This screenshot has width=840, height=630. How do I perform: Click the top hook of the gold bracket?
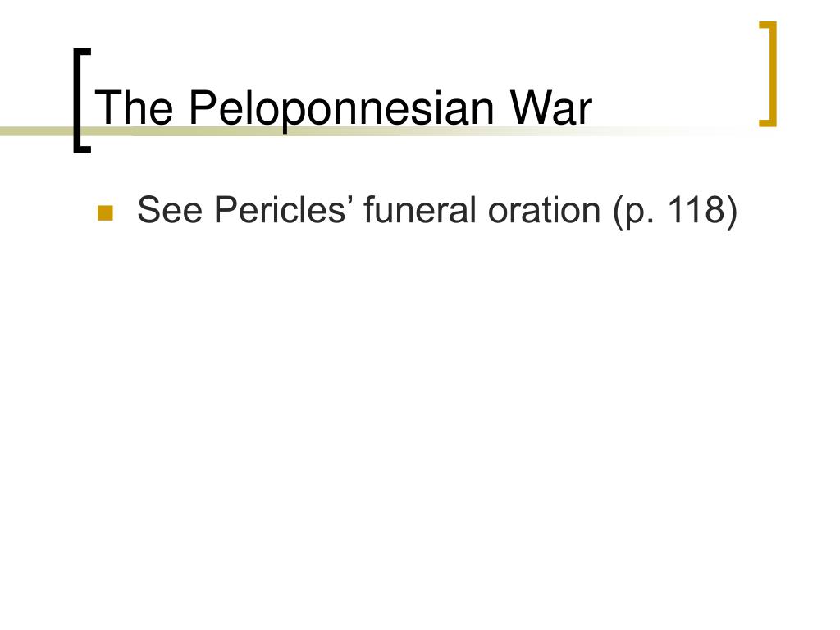[768, 24]
